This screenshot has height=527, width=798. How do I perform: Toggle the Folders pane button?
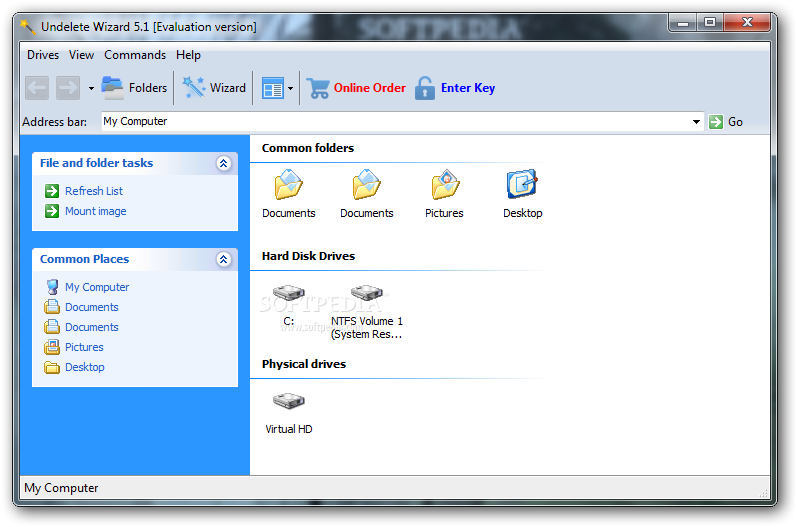(134, 88)
